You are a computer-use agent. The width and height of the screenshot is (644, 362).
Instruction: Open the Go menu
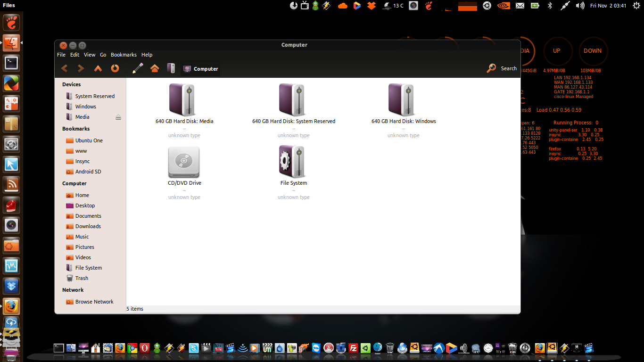[x=103, y=55]
